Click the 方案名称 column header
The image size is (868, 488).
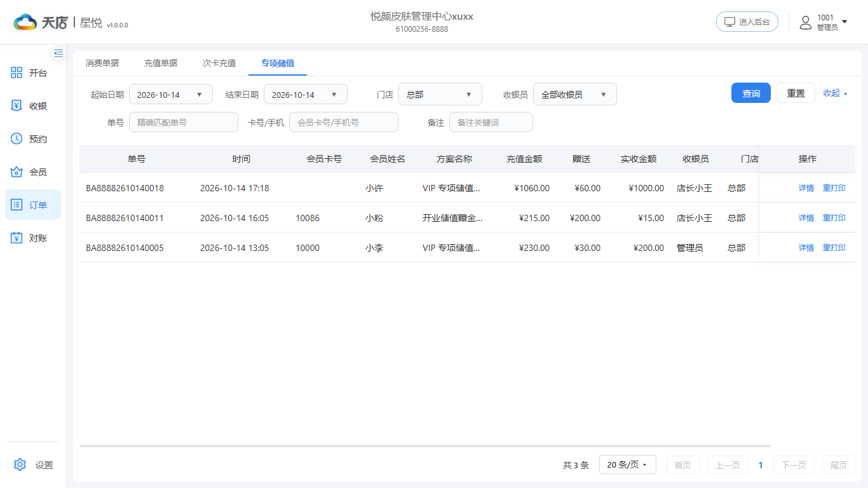[x=454, y=159]
